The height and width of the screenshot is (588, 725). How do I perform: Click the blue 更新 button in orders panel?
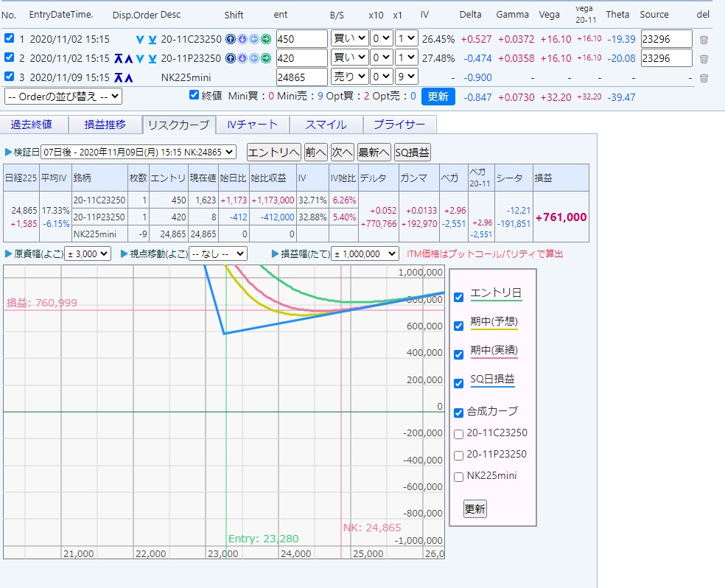438,97
